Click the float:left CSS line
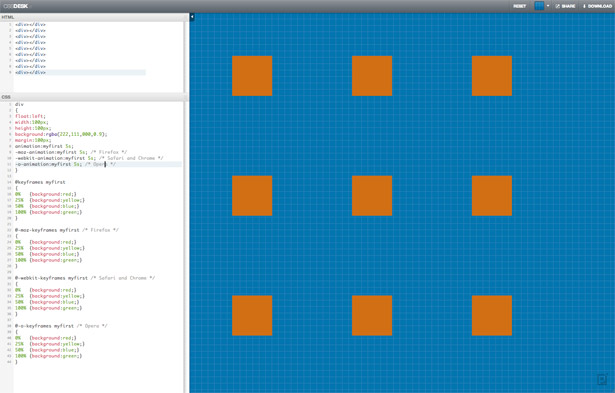The height and width of the screenshot is (393, 615). coord(30,116)
